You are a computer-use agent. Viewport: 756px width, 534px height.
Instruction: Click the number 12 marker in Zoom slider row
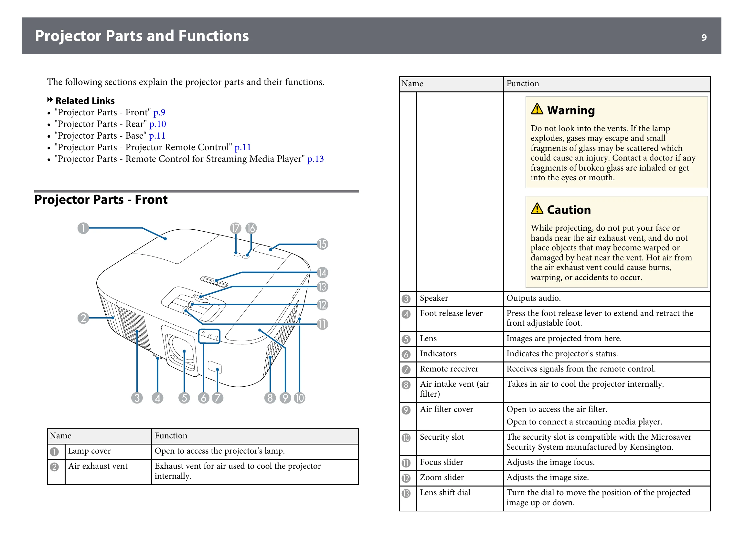pos(406,478)
